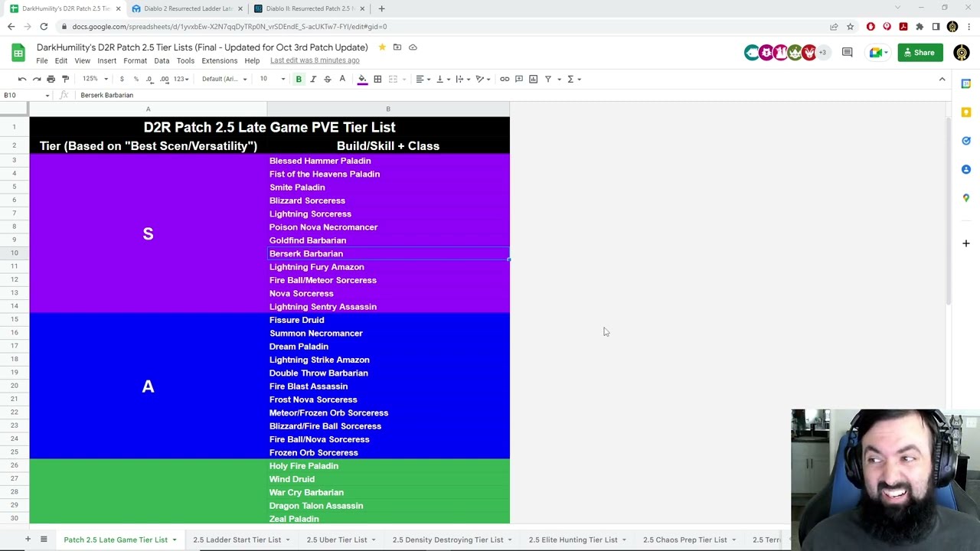This screenshot has width=980, height=551.
Task: Open the Contacts side panel
Action: tap(966, 169)
